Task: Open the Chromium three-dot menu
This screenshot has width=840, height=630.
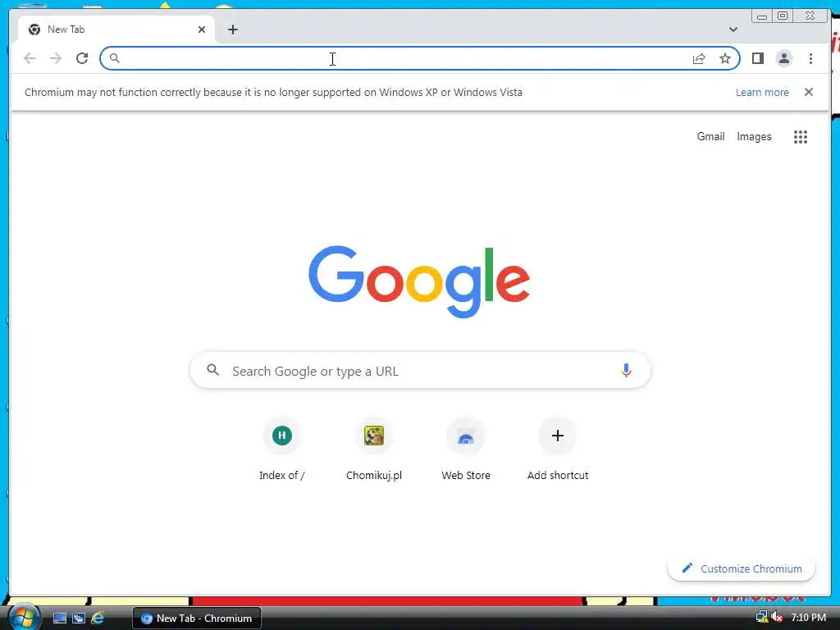Action: (x=810, y=58)
